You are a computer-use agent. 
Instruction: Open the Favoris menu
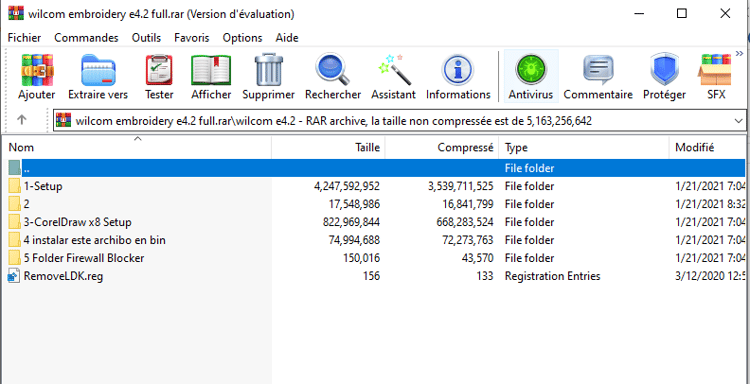[x=191, y=38]
